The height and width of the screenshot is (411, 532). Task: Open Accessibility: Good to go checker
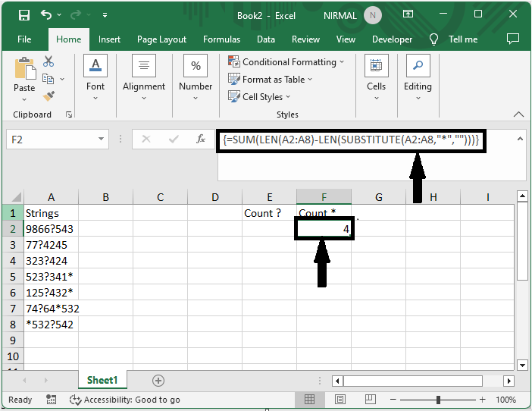tap(125, 400)
